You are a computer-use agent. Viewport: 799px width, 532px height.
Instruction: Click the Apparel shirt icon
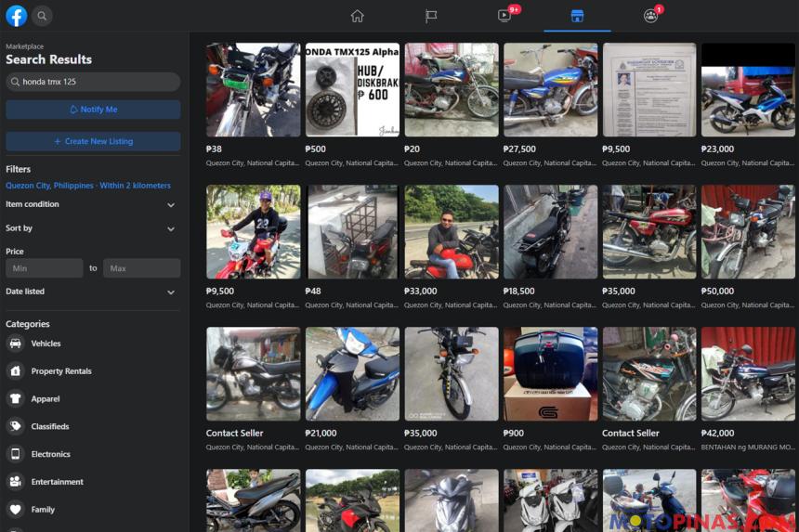(15, 398)
